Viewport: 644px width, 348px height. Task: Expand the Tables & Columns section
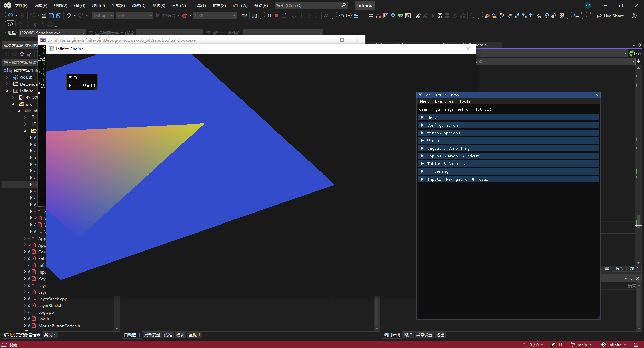pos(508,164)
